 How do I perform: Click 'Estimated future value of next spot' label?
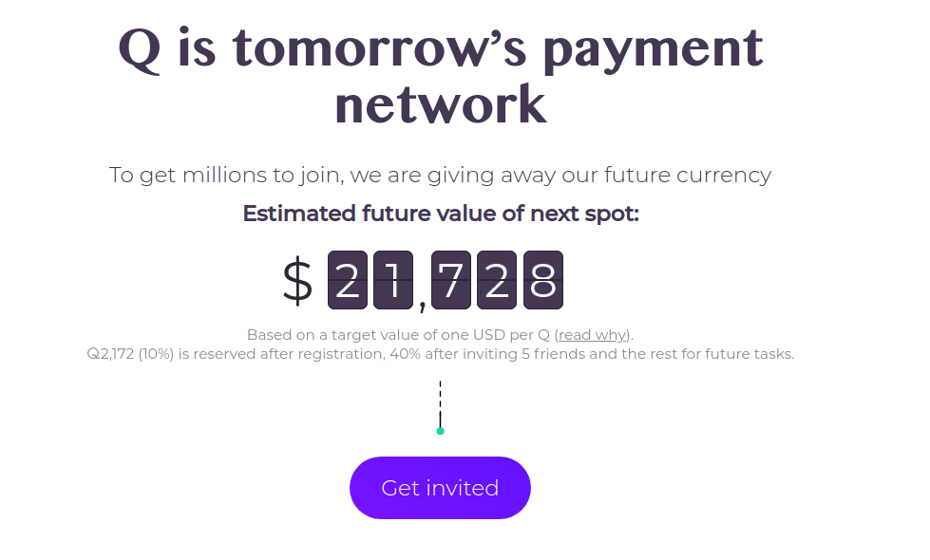pos(441,214)
